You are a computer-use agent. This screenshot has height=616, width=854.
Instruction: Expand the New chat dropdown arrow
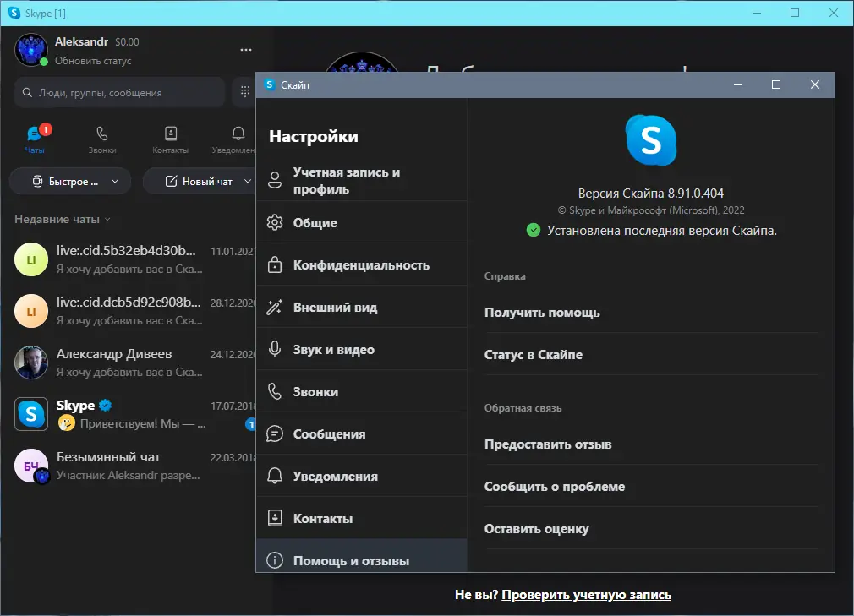(247, 181)
